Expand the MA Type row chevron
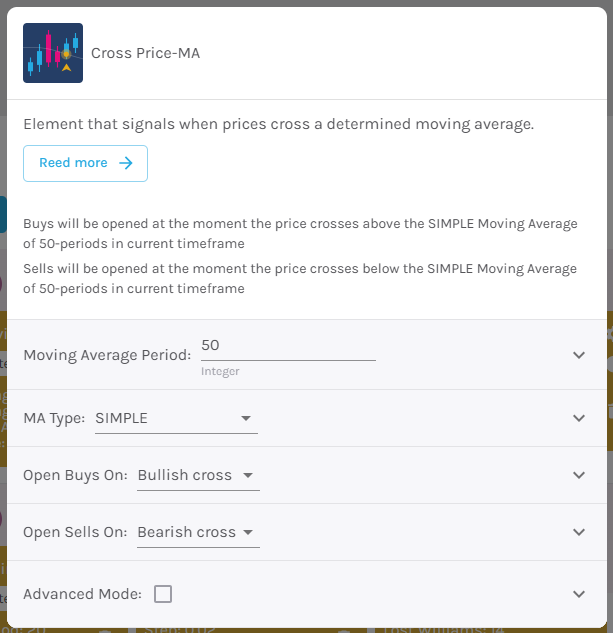 point(579,418)
